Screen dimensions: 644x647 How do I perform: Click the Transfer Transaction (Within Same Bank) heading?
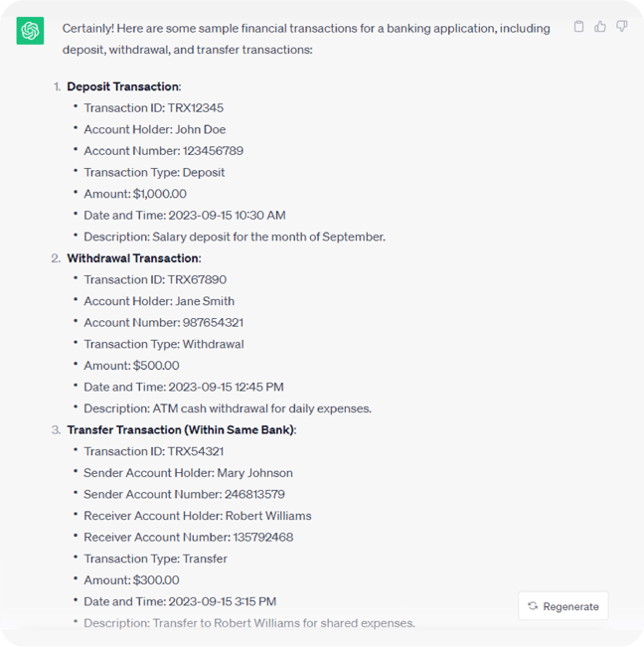pyautogui.click(x=181, y=430)
